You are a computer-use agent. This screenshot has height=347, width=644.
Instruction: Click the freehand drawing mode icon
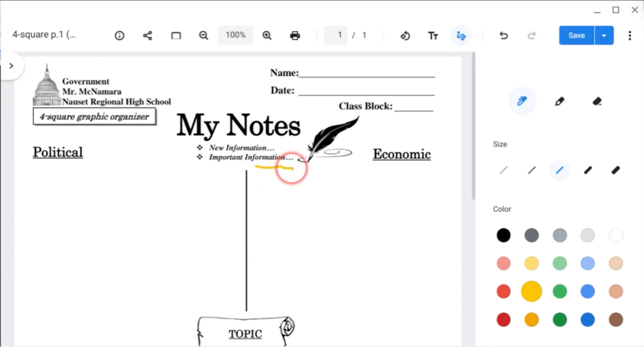point(460,35)
